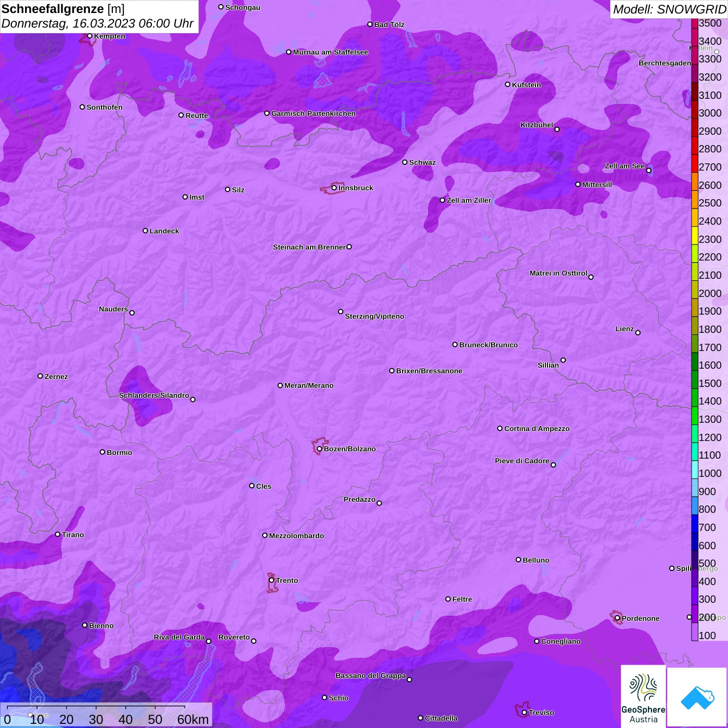Select the "Murnau am Staffelsee" label
This screenshot has width=728, height=728.
330,52
